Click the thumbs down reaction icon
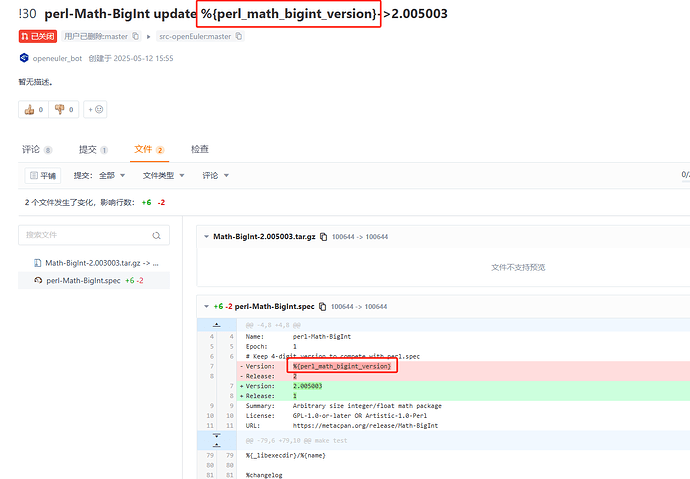This screenshot has height=479, width=690. click(59, 109)
